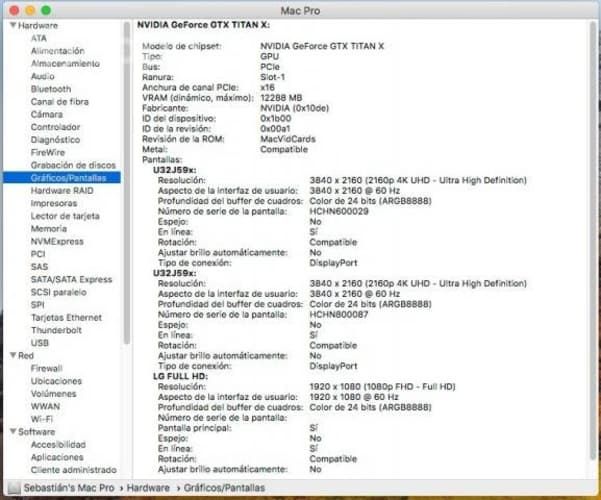
Task: Open the Bluetooth hardware entry
Action: [x=50, y=88]
